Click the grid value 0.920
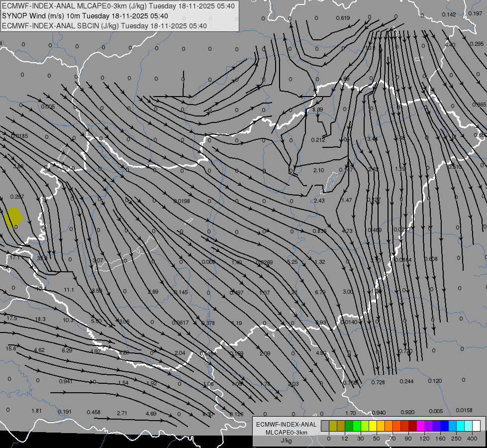Image resolution: width=487 pixels, height=448 pixels. tap(407, 412)
